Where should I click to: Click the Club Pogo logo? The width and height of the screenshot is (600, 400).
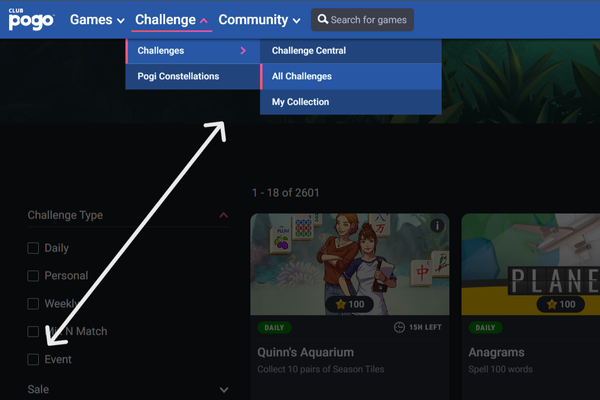click(x=31, y=19)
